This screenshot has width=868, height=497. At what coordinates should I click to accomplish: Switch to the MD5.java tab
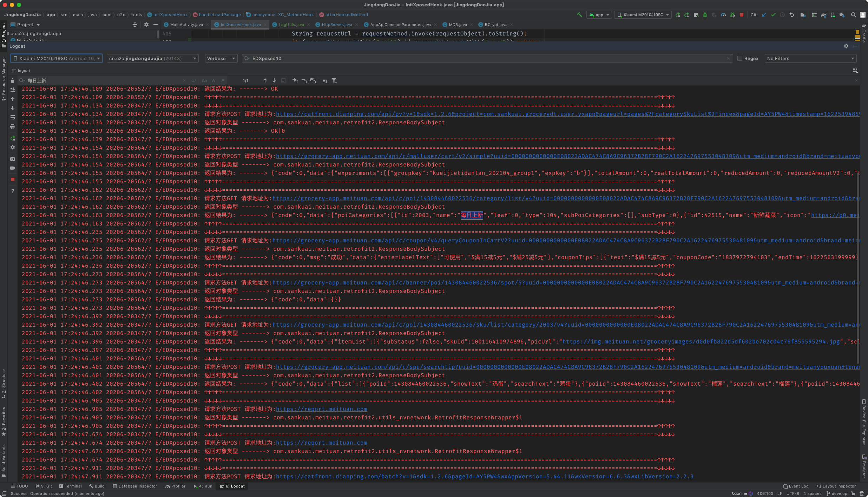tap(458, 25)
